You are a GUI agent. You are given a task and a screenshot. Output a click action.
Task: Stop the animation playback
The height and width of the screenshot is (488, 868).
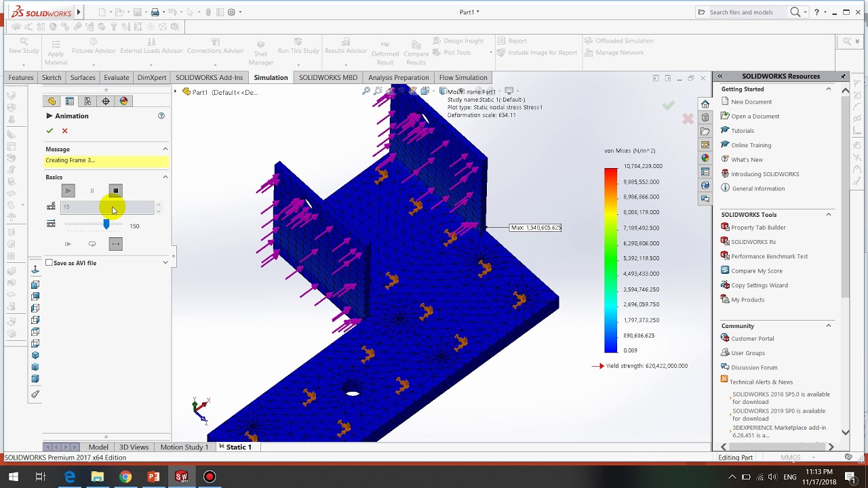coord(115,191)
